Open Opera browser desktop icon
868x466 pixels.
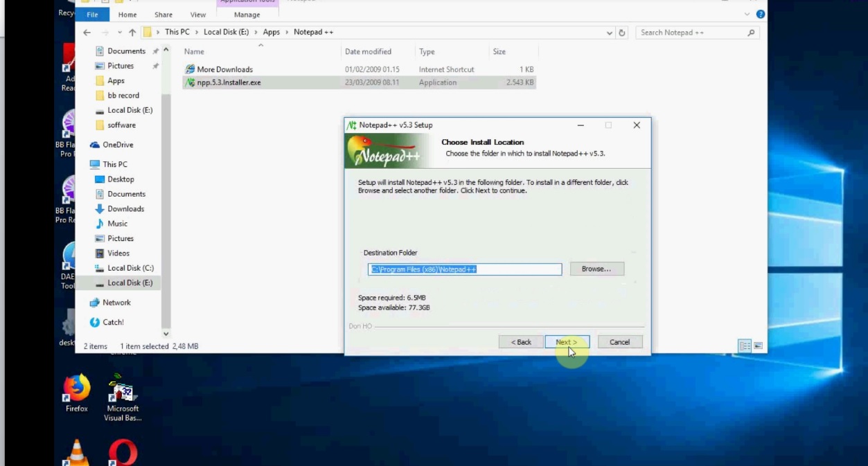(123, 453)
